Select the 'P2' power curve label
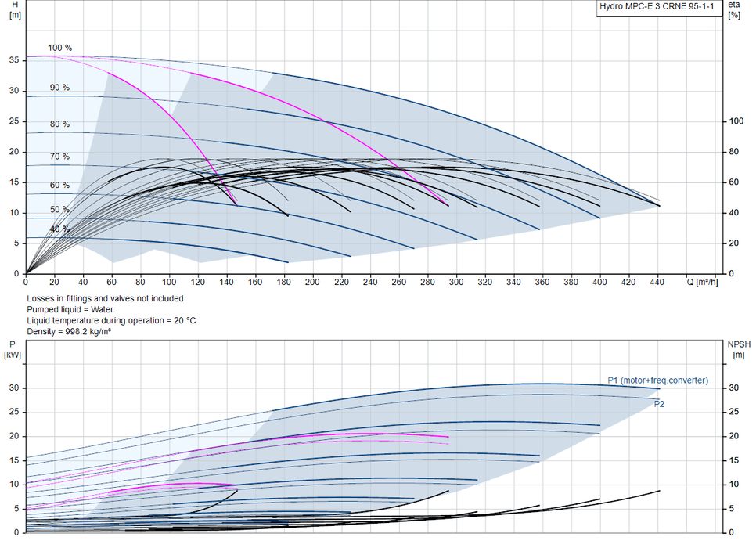756x548 pixels. click(x=659, y=404)
